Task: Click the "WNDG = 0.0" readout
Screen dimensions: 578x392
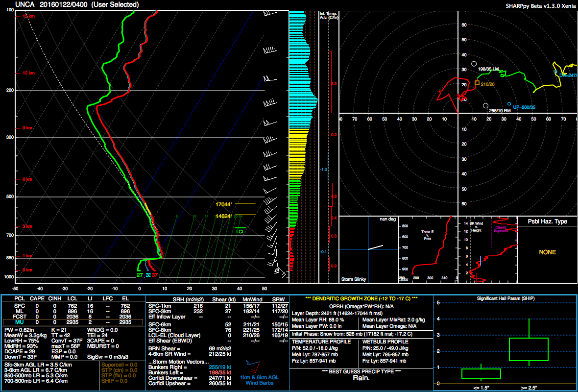Action: (x=102, y=330)
